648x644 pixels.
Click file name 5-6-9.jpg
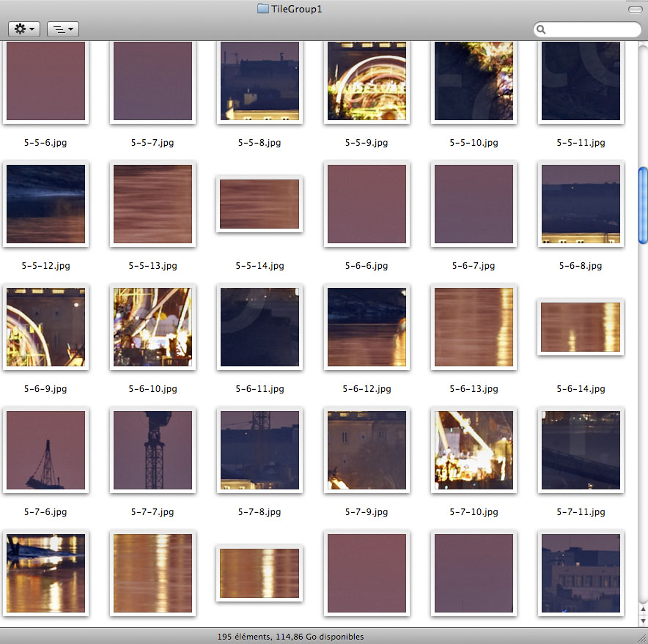(45, 389)
